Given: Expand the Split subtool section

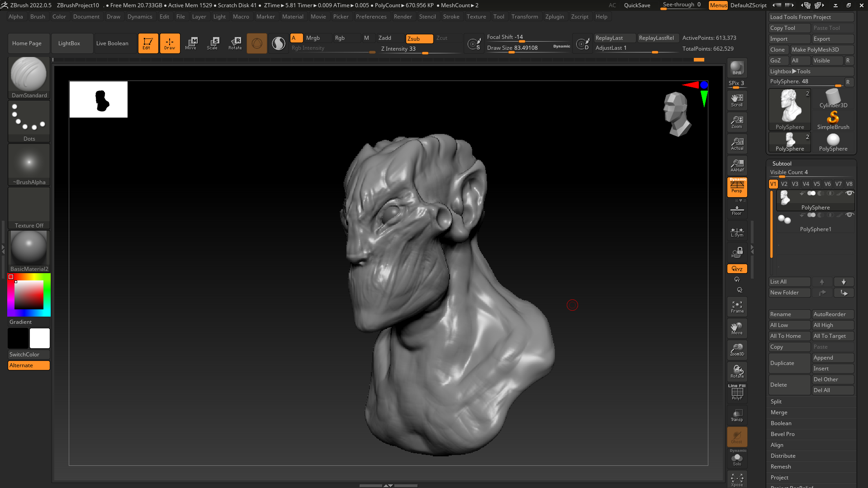Looking at the screenshot, I should pyautogui.click(x=776, y=402).
